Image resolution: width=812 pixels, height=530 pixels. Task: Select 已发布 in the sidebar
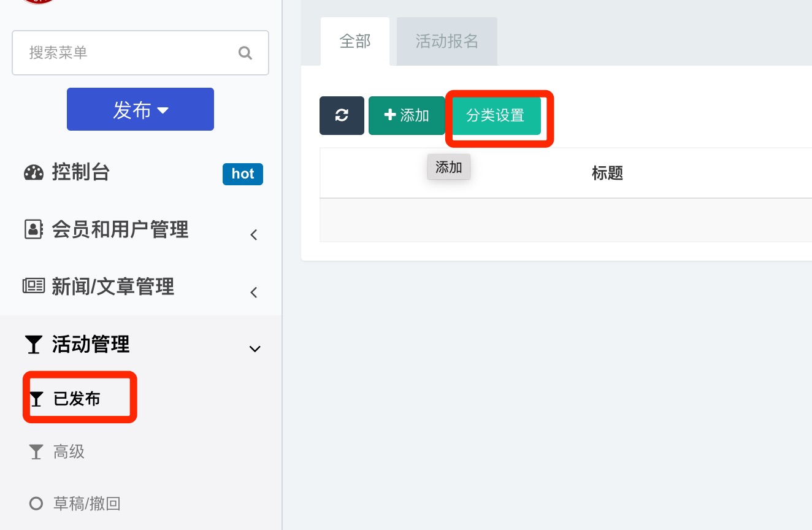point(77,399)
